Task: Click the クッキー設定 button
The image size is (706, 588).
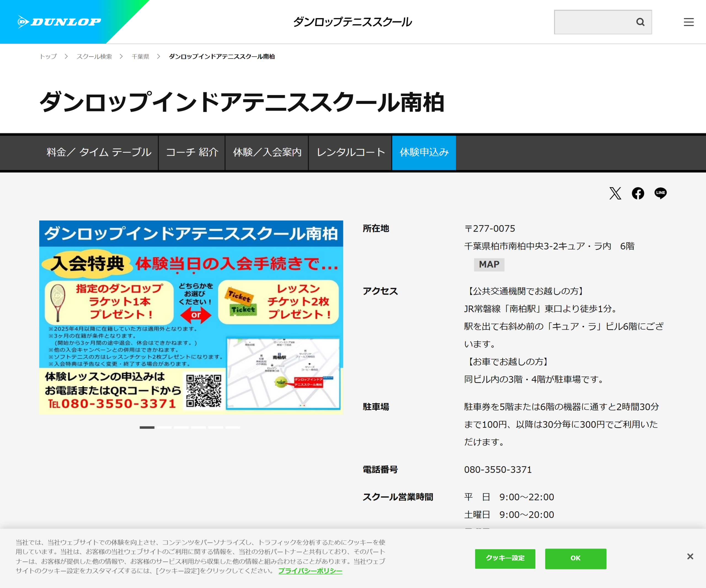Action: pos(505,558)
